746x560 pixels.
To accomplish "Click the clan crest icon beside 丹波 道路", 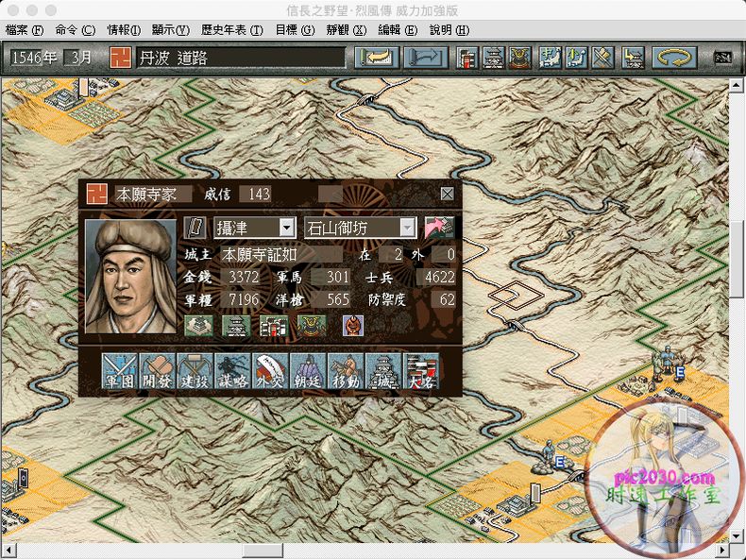I will 121,58.
